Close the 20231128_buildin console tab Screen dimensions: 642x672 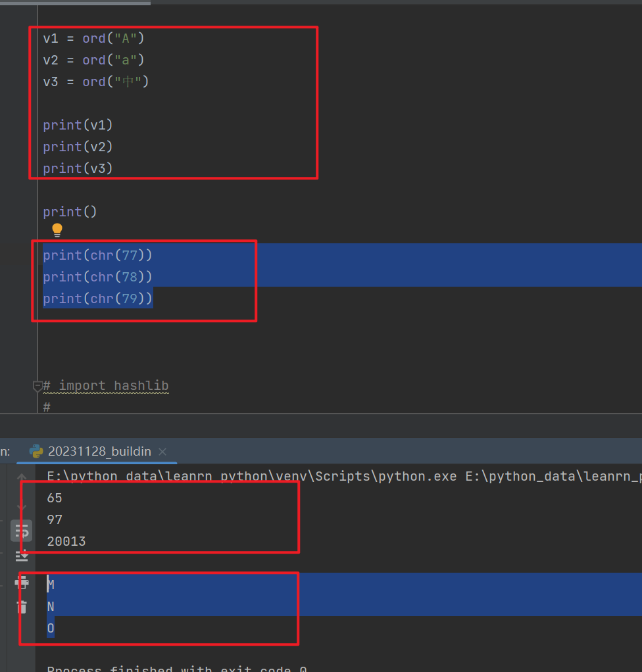[162, 452]
